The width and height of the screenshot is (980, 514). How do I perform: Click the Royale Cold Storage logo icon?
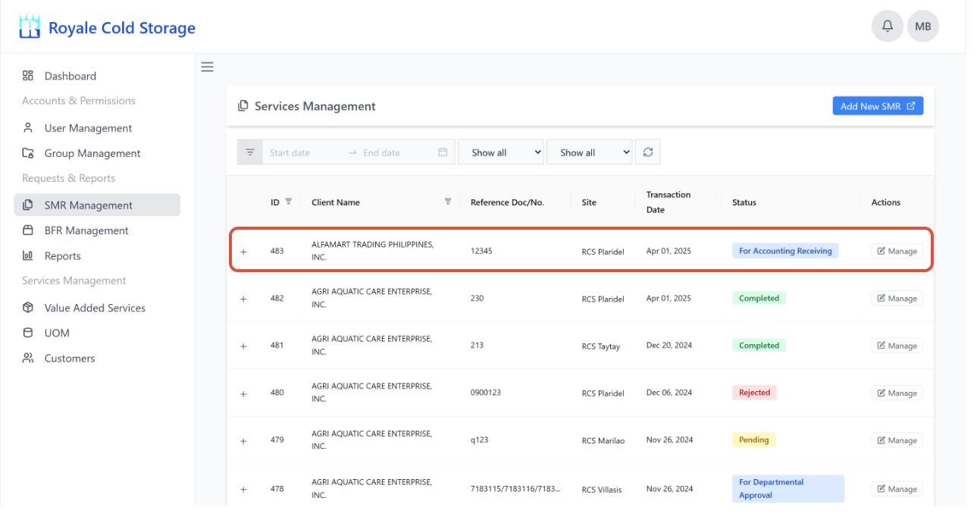(30, 27)
